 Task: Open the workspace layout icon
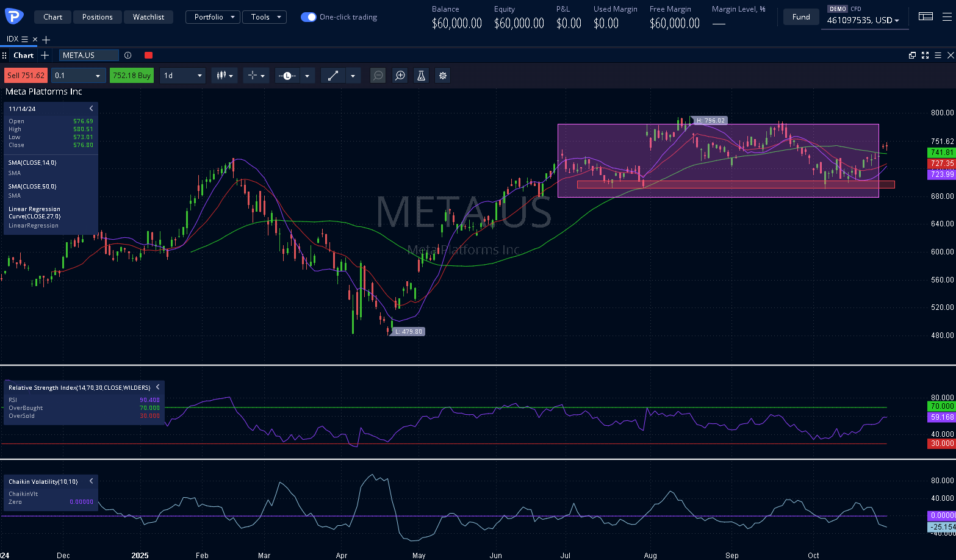(x=925, y=17)
